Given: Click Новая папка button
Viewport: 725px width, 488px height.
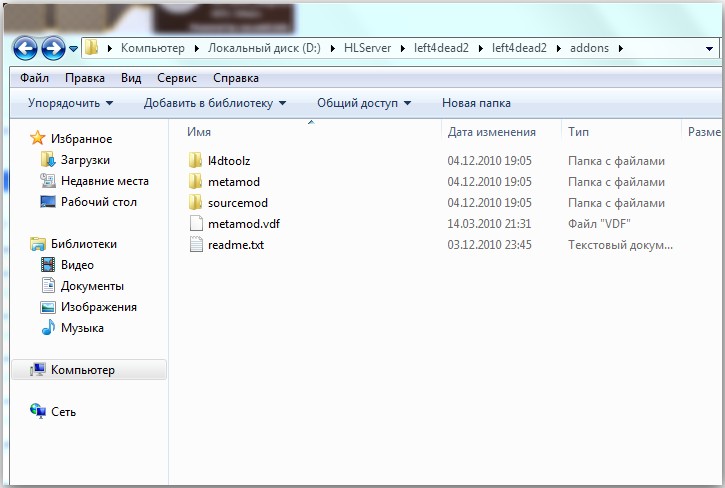Looking at the screenshot, I should (476, 103).
